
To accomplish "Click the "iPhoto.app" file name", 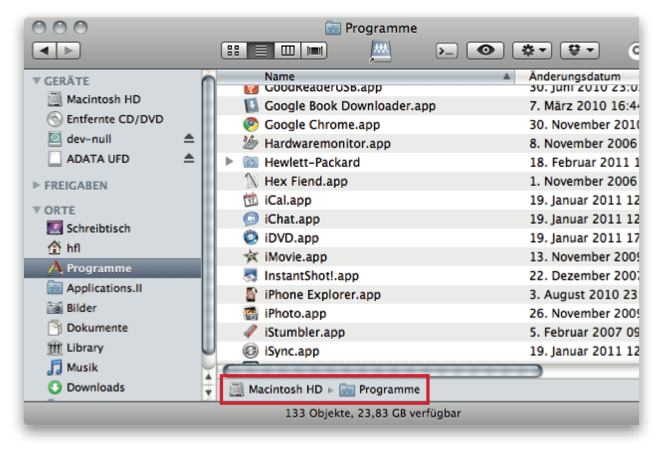I will (x=295, y=314).
